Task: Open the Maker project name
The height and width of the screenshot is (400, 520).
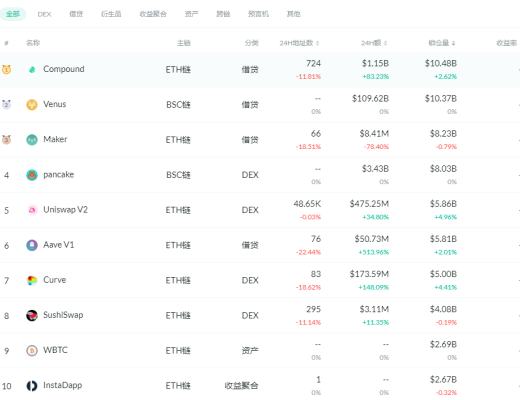Action: (x=55, y=139)
